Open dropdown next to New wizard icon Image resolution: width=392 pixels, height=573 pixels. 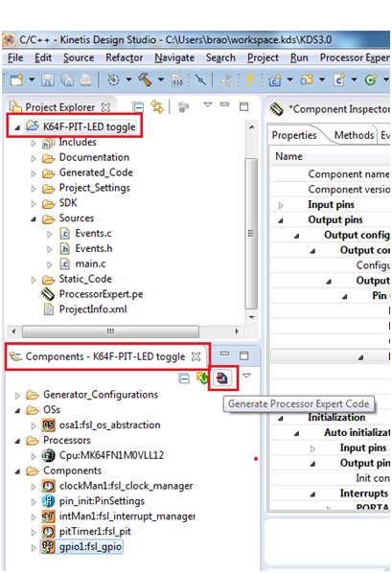(32, 80)
